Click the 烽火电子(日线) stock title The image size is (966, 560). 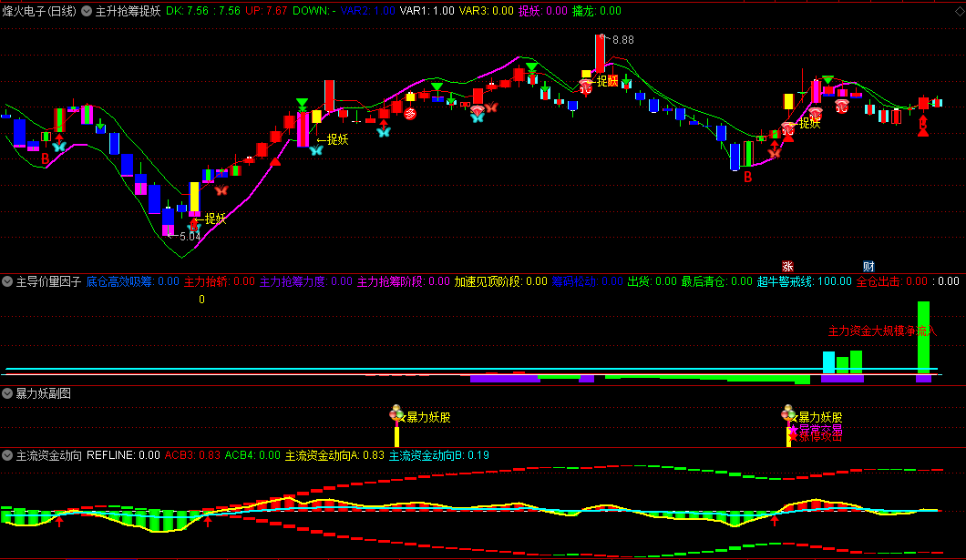pos(39,11)
